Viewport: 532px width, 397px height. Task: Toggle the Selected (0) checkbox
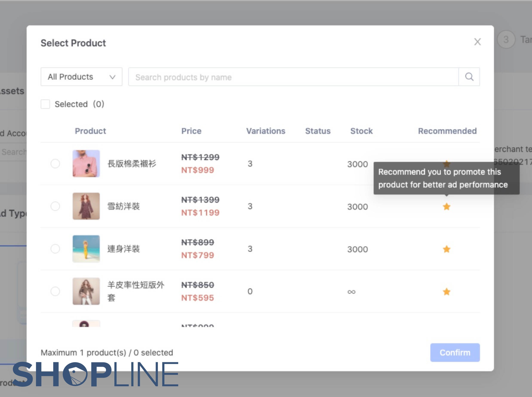point(45,104)
